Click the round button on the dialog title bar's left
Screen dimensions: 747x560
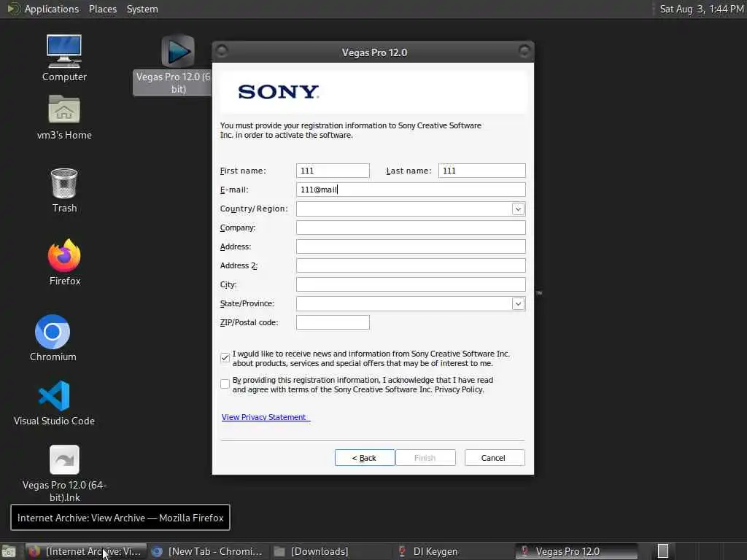222,50
